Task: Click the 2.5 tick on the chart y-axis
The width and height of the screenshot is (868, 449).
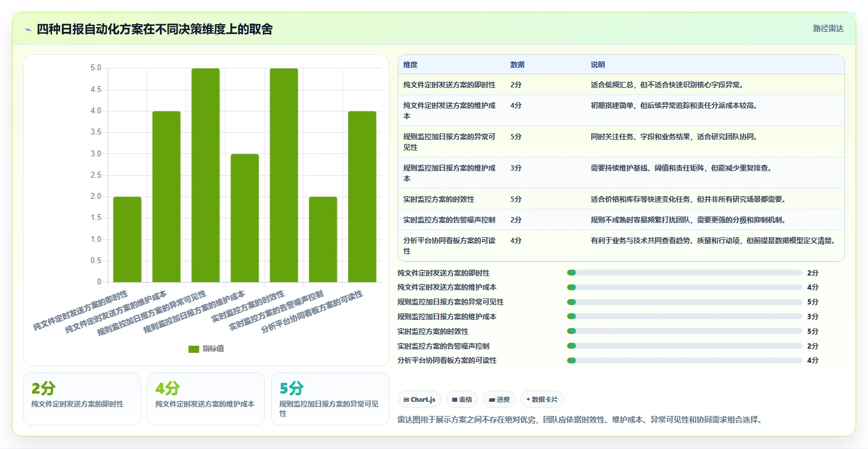Action: [x=96, y=175]
